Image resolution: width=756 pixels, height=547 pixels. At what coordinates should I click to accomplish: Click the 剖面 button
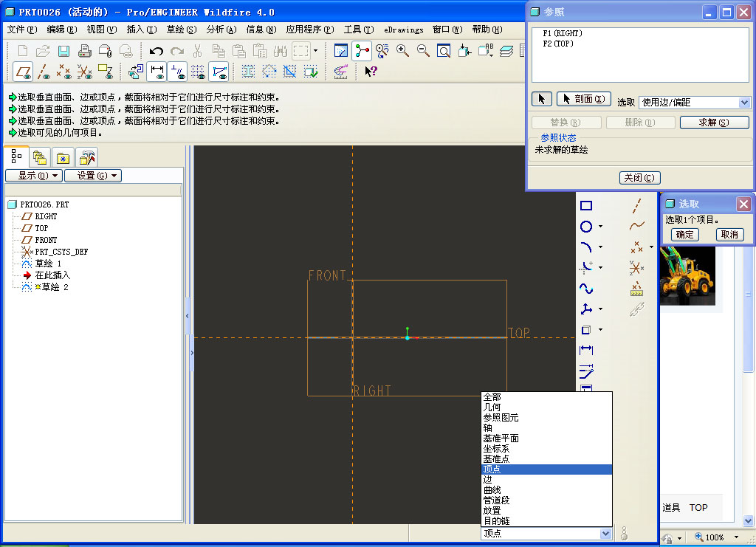point(584,99)
